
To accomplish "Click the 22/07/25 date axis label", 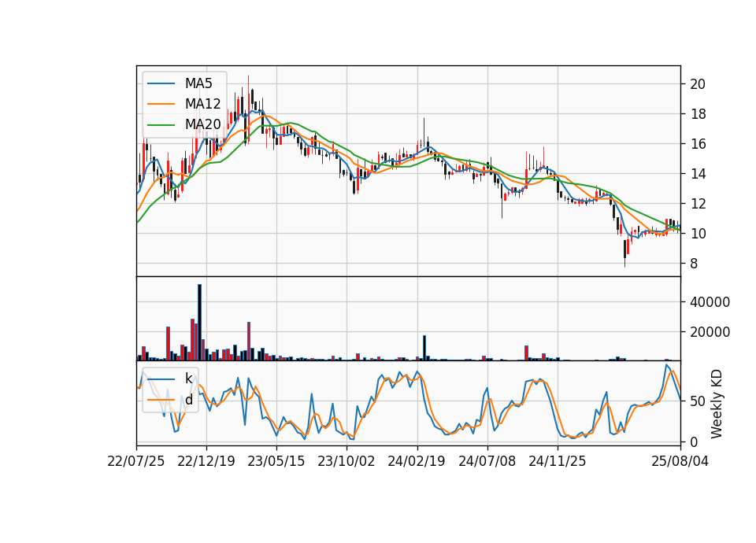I will coord(136,461).
